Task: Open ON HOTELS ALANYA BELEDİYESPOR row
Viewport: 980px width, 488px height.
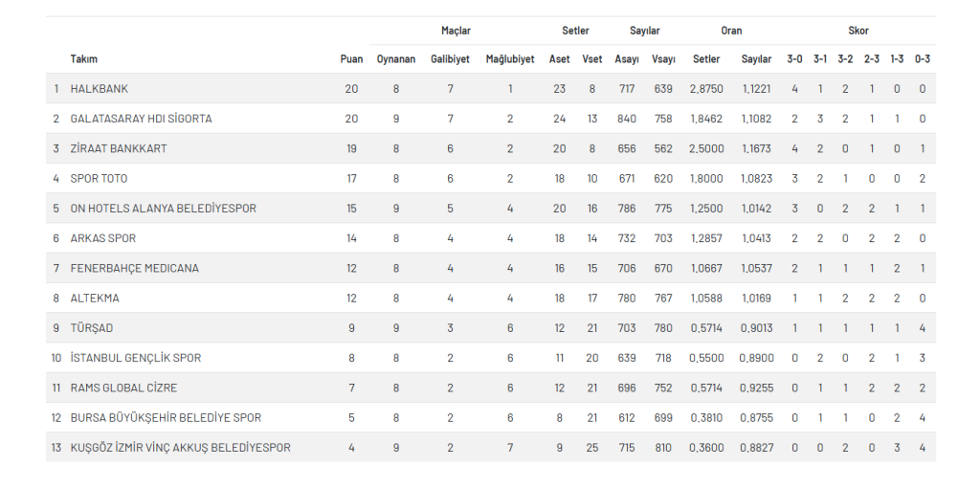Action: pos(491,209)
